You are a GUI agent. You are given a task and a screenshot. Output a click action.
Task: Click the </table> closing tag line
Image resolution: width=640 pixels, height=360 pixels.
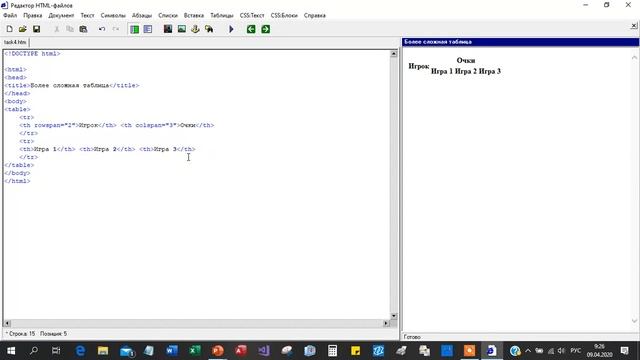(x=19, y=165)
